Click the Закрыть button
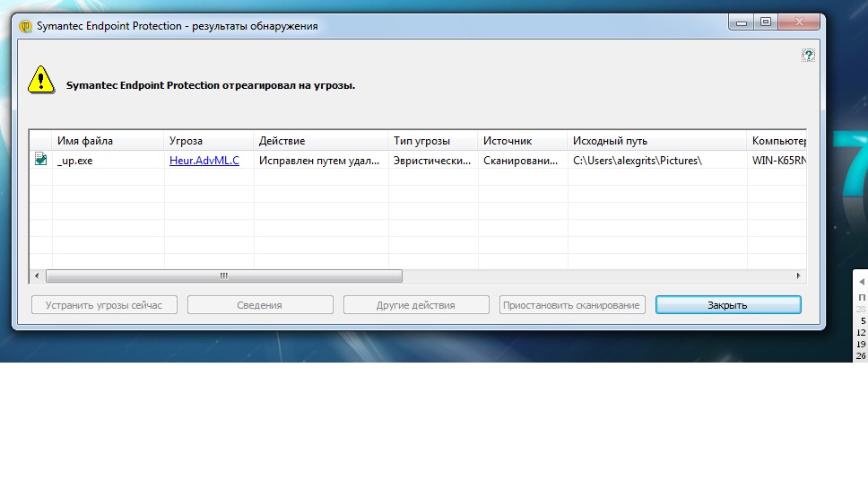 pos(728,305)
